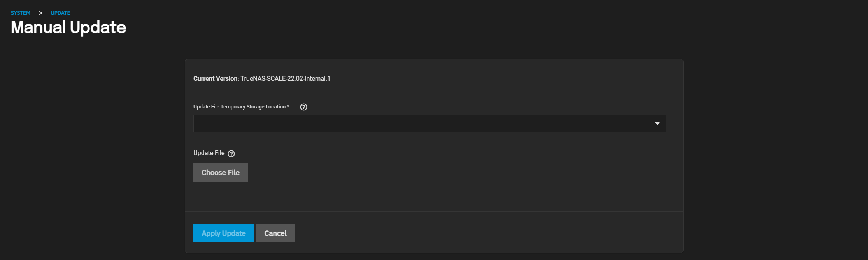Show the Update File help tooltip
The width and height of the screenshot is (868, 260).
pyautogui.click(x=231, y=154)
